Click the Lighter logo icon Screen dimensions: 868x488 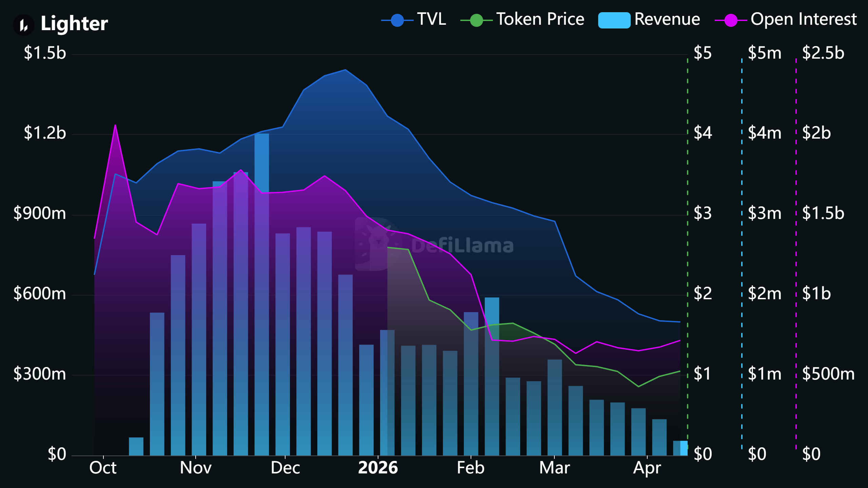[x=23, y=25]
